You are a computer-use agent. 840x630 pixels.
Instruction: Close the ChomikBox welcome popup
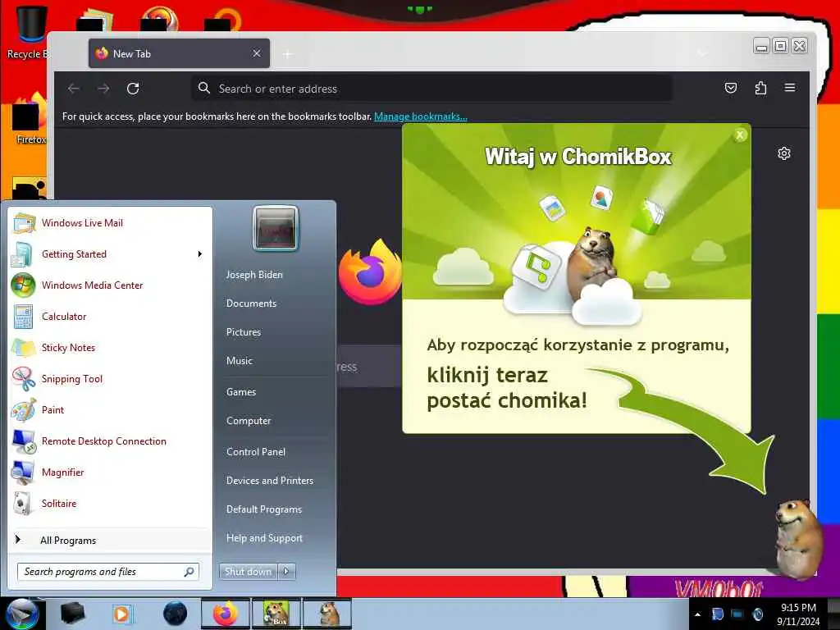[x=740, y=135]
